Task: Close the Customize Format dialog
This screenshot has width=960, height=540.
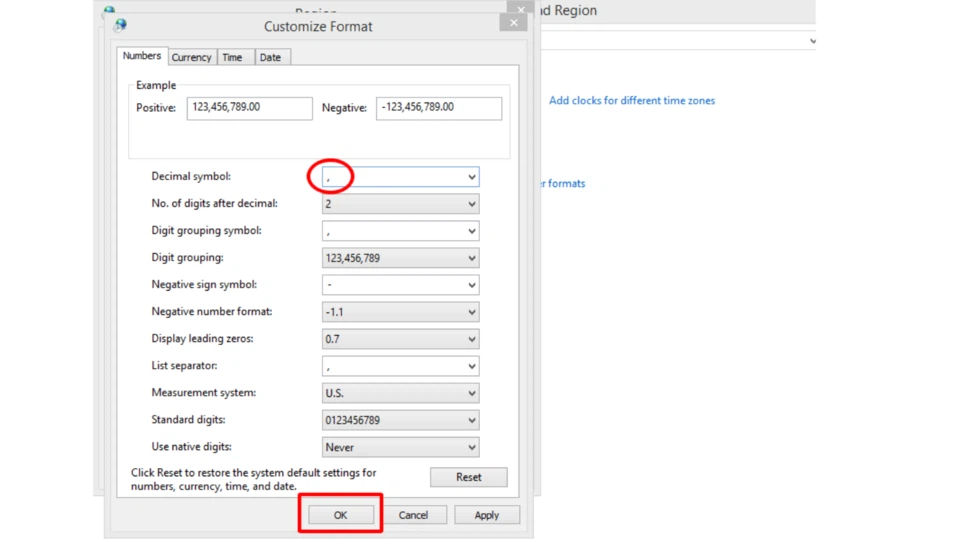Action: (513, 23)
